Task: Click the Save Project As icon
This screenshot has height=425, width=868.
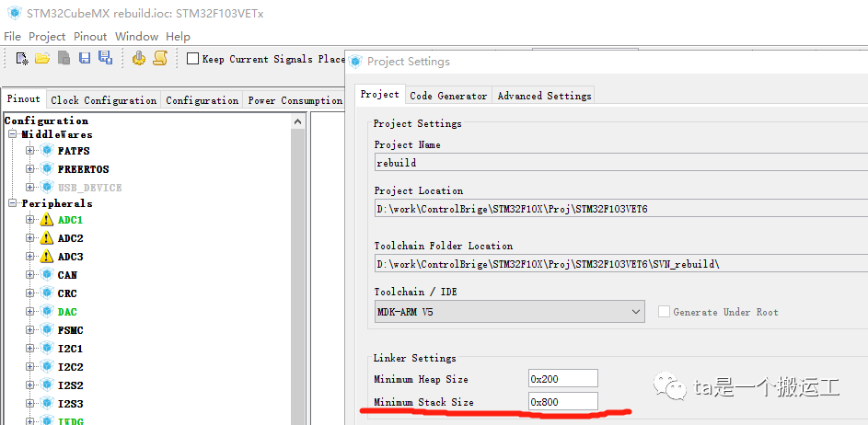Action: 105,58
